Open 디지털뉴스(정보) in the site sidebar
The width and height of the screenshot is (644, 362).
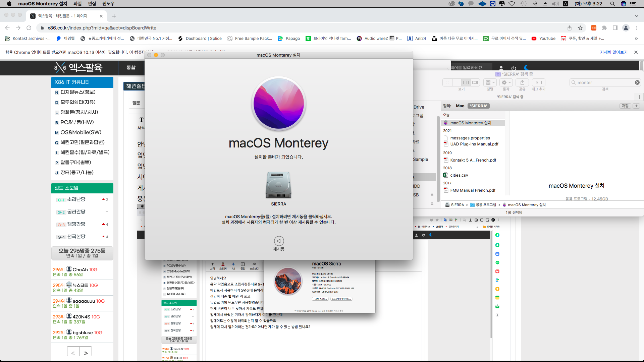click(x=78, y=92)
